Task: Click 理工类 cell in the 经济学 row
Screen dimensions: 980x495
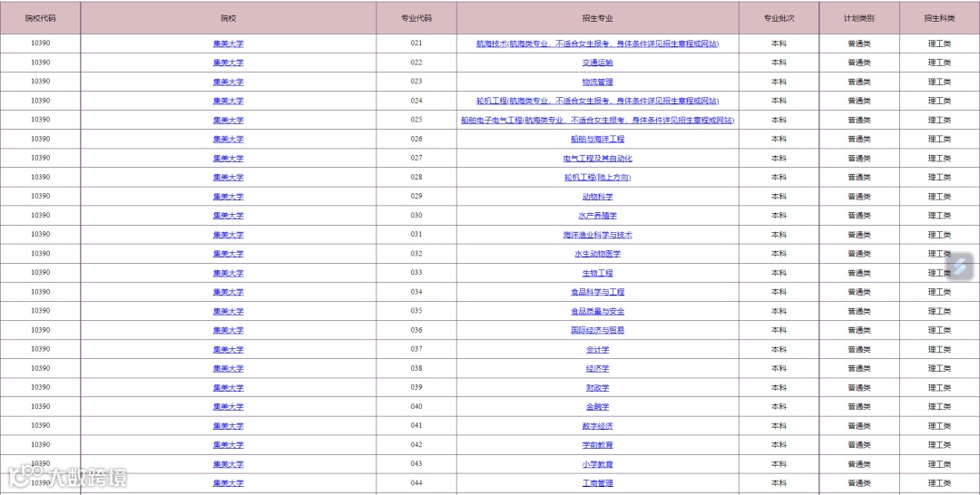Action: tap(939, 368)
